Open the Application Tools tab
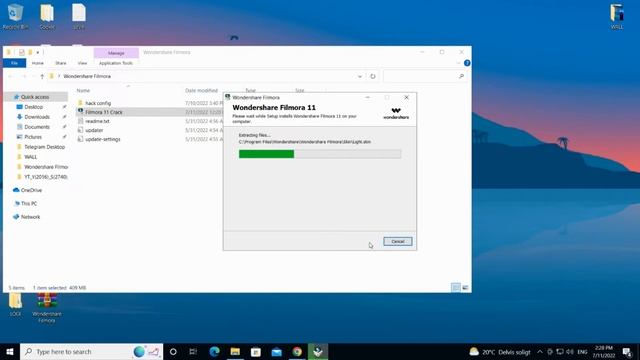 click(x=116, y=63)
